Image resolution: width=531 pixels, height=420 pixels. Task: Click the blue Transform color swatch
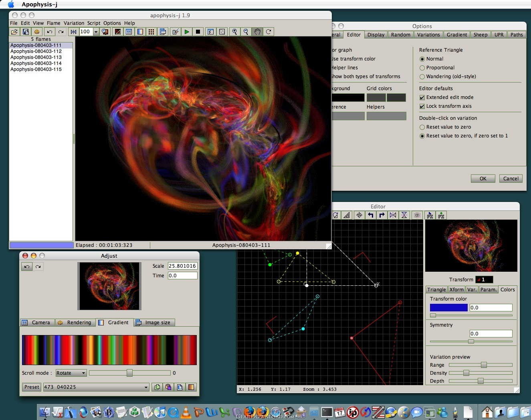pyautogui.click(x=448, y=307)
